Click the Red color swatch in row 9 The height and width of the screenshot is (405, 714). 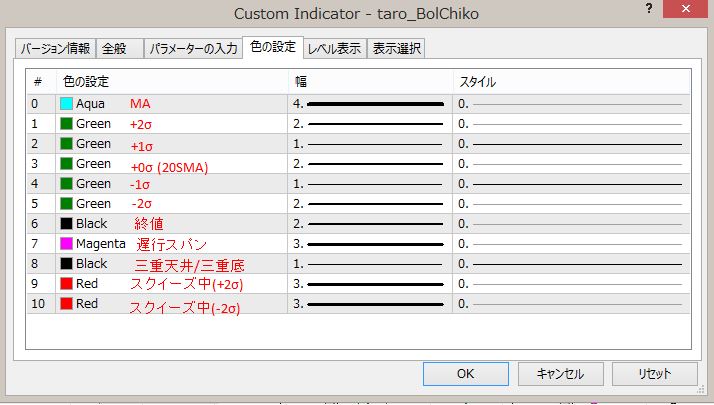(x=67, y=283)
